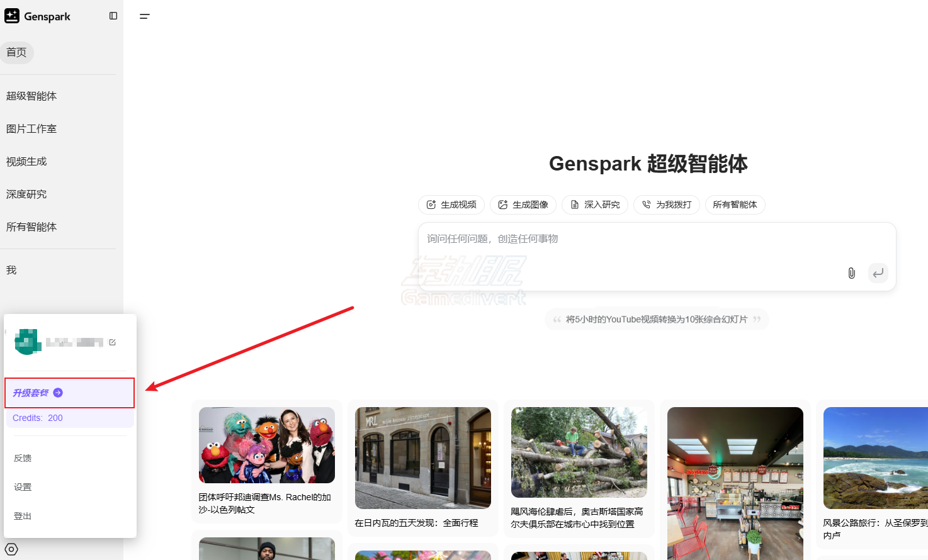The width and height of the screenshot is (928, 560).
Task: Click the user avatar in account popup
Action: pos(28,342)
